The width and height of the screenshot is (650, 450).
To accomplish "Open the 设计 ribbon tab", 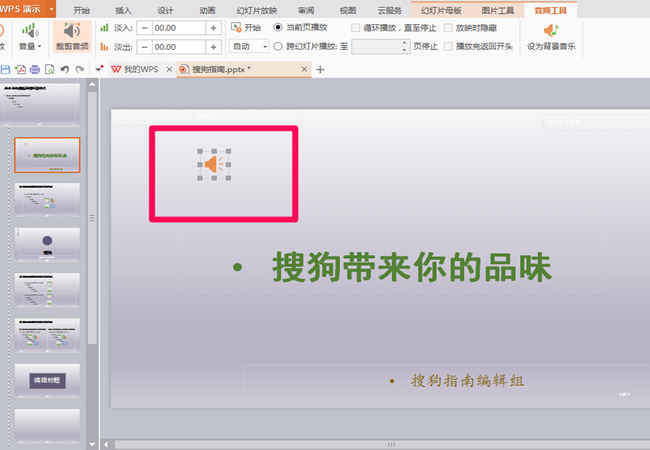I will pos(165,10).
